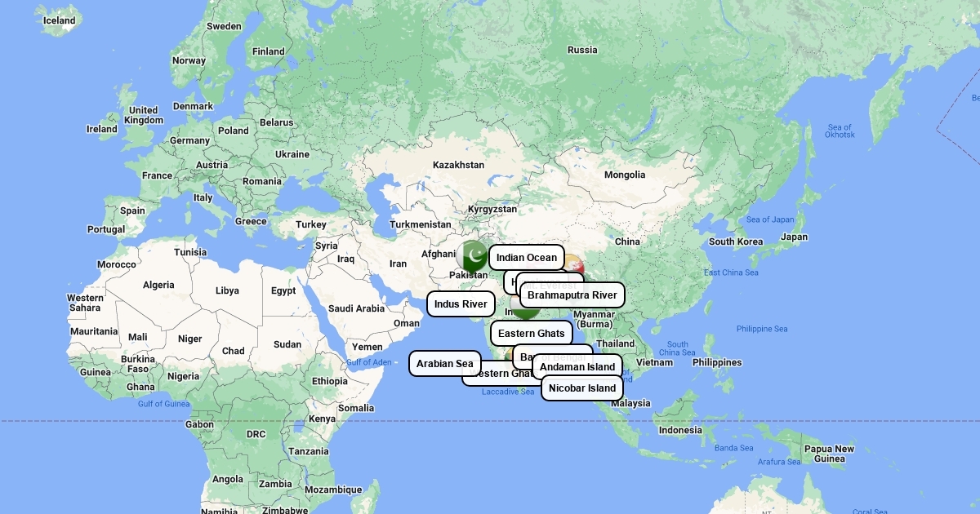Click the Bay of Bengal label
Viewport: 980px width, 514px height.
[523, 356]
